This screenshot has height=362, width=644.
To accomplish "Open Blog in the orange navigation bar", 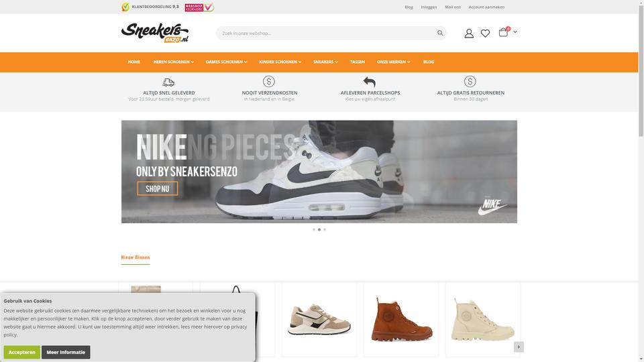I will (429, 62).
